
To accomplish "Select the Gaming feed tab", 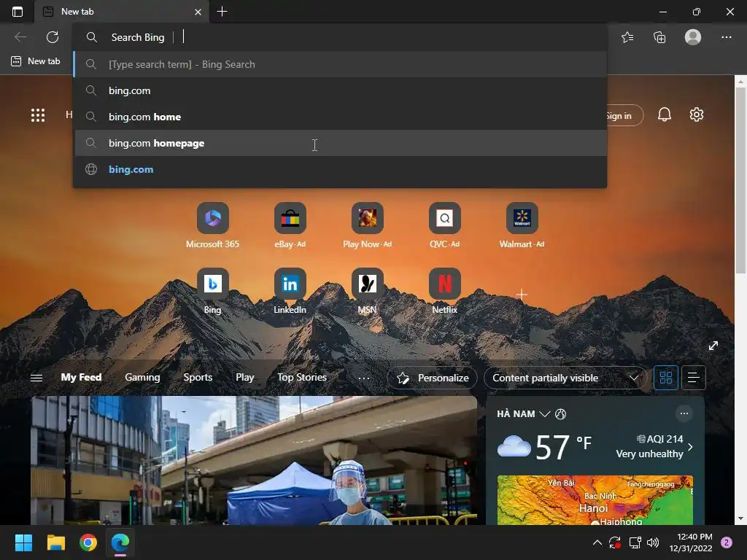I will point(142,377).
